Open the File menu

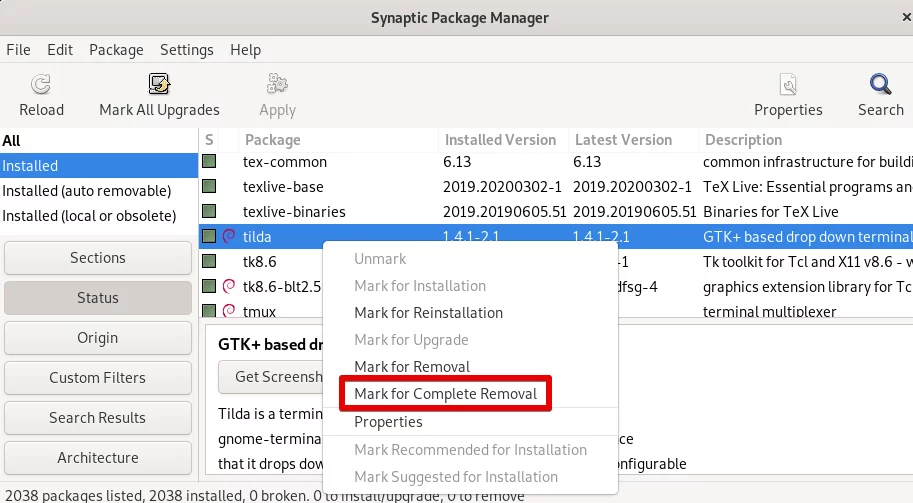[x=18, y=50]
